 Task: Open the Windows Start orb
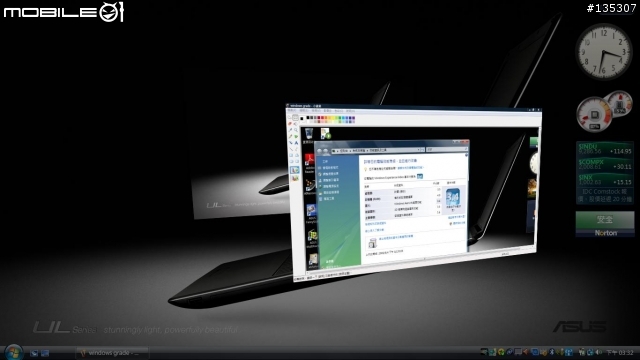tap(13, 352)
